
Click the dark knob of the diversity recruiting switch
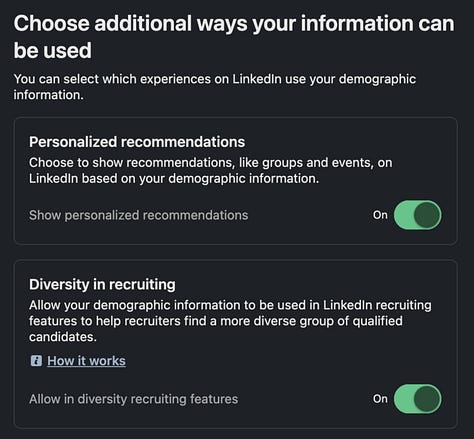click(427, 399)
